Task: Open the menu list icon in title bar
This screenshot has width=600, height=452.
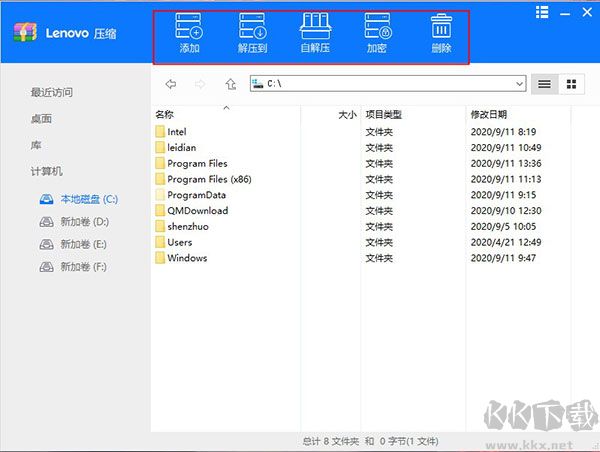Action: click(x=542, y=12)
